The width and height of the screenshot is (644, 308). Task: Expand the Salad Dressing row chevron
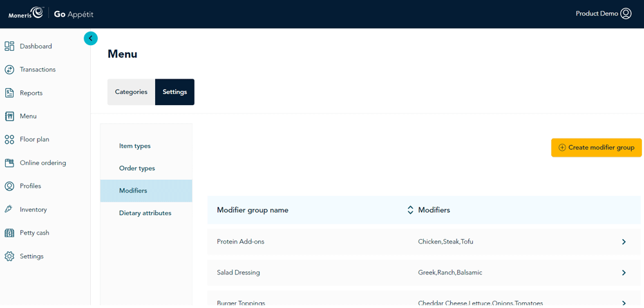(624, 273)
